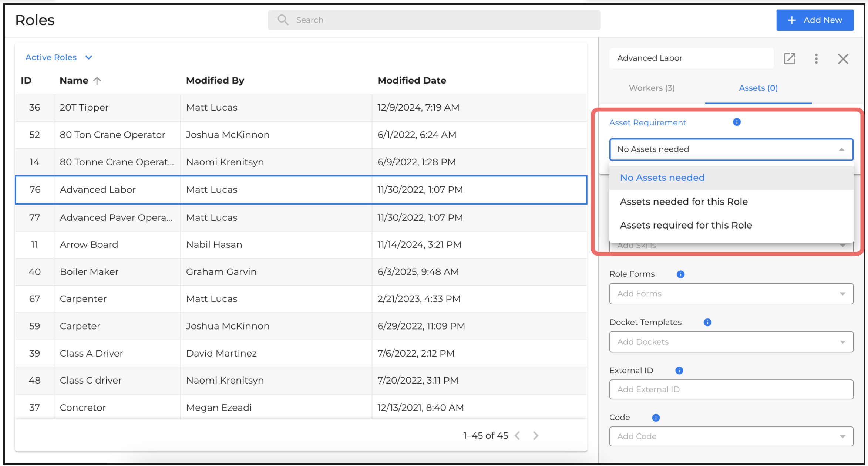Click Nabil Hasan in Modified By
Screen dimensions: 868x466
214,244
